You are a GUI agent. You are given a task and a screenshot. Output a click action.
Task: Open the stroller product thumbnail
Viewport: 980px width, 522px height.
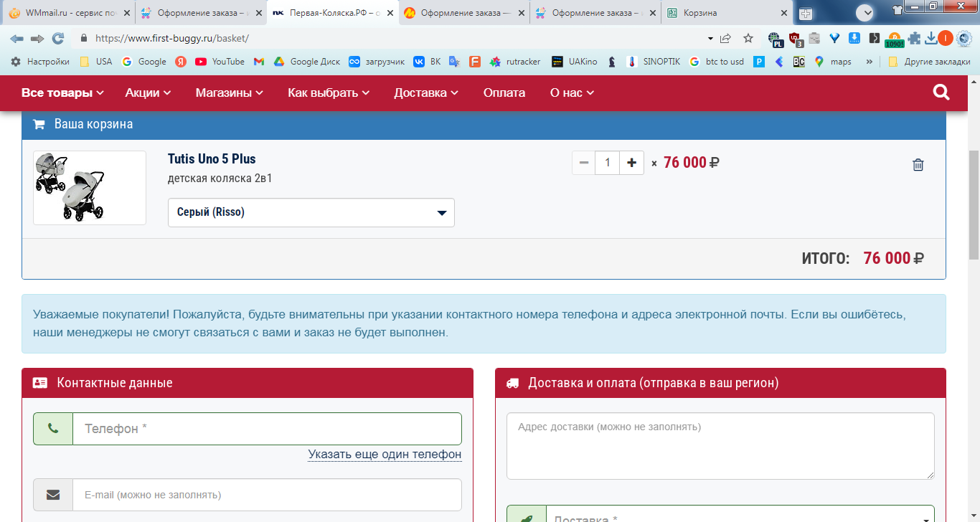(90, 188)
